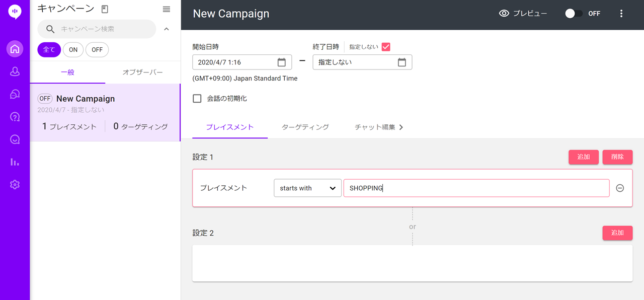Open the settings gear sidebar icon
The width and height of the screenshot is (644, 300).
[15, 185]
